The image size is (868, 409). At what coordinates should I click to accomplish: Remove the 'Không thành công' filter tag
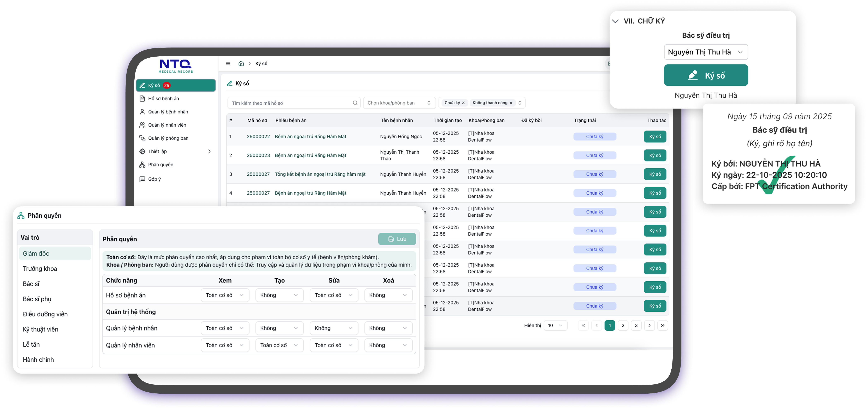511,103
